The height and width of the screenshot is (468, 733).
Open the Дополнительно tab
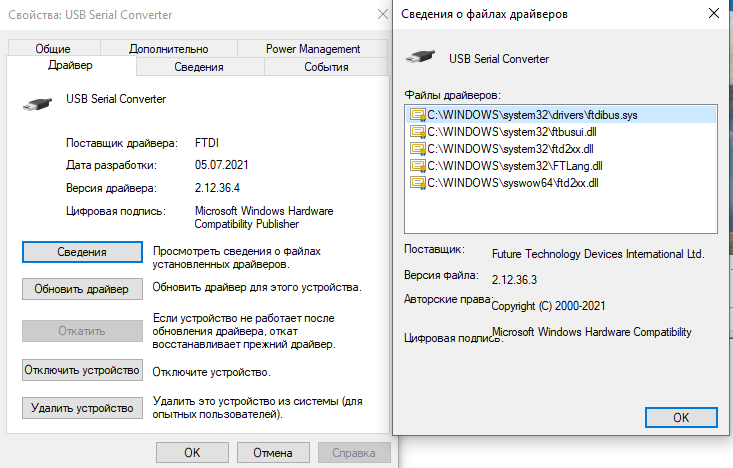tap(169, 49)
